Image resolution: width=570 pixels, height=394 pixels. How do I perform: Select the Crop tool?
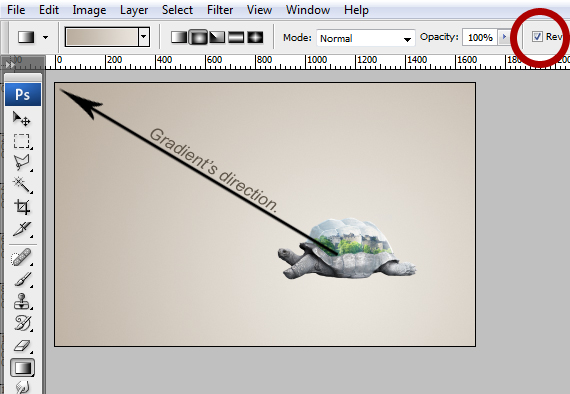coord(21,207)
